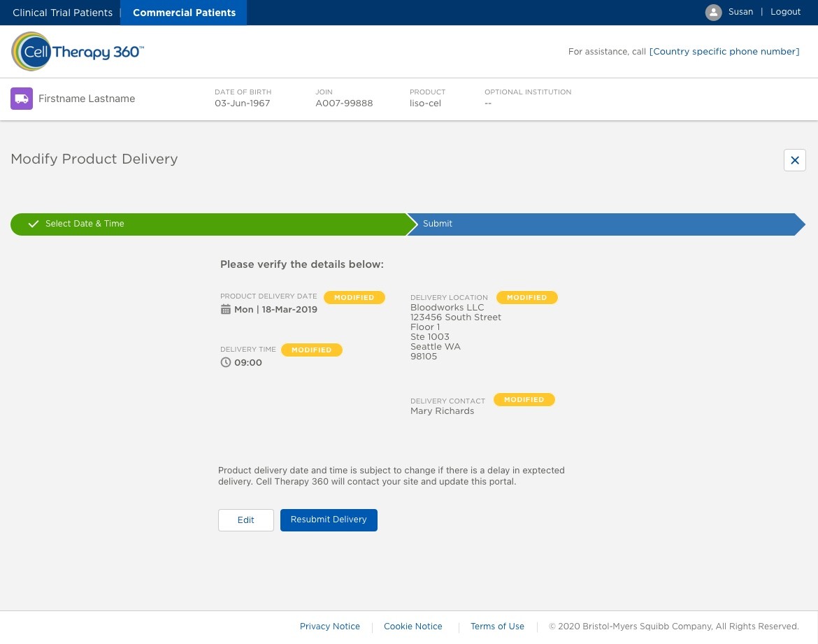Click the delivery time 09:00
The image size is (818, 644).
click(247, 363)
